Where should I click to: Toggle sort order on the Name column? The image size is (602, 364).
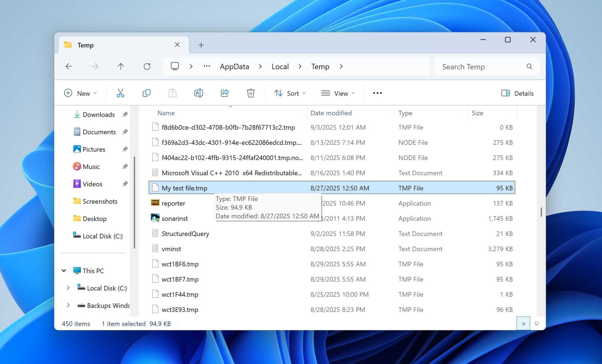point(166,113)
